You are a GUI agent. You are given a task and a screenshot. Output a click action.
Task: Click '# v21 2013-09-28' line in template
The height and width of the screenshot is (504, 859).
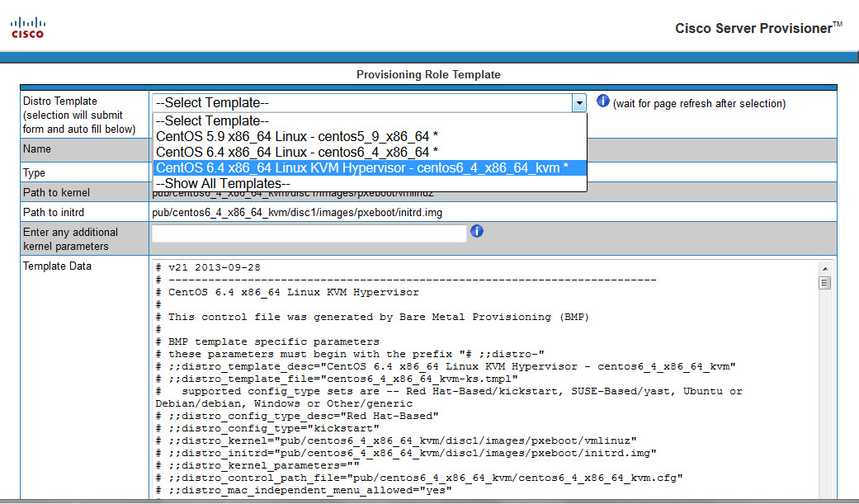click(x=208, y=267)
